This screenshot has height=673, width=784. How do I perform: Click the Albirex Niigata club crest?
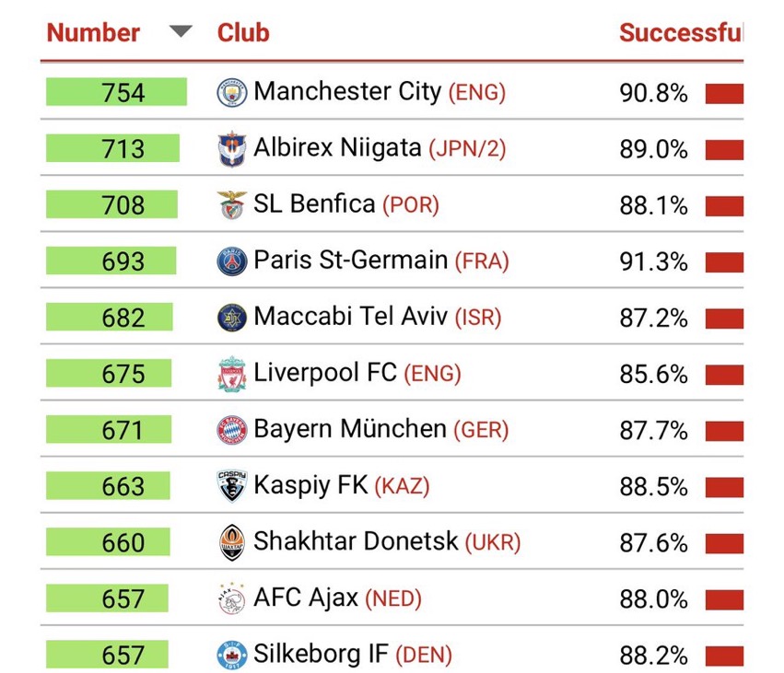pyautogui.click(x=232, y=149)
